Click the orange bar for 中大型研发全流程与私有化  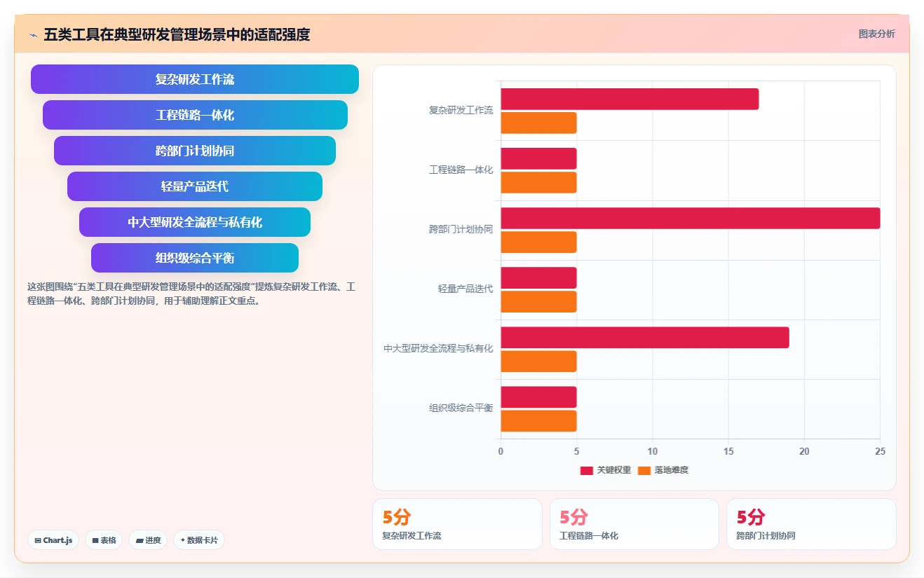tap(538, 361)
